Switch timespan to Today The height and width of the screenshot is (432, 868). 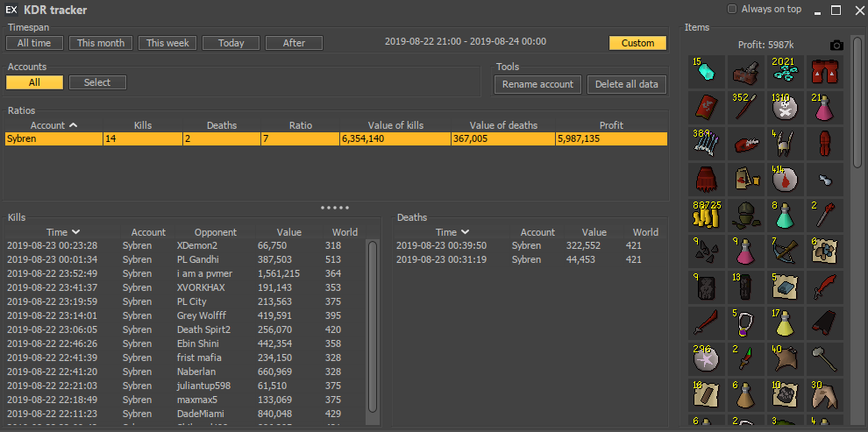[x=231, y=43]
